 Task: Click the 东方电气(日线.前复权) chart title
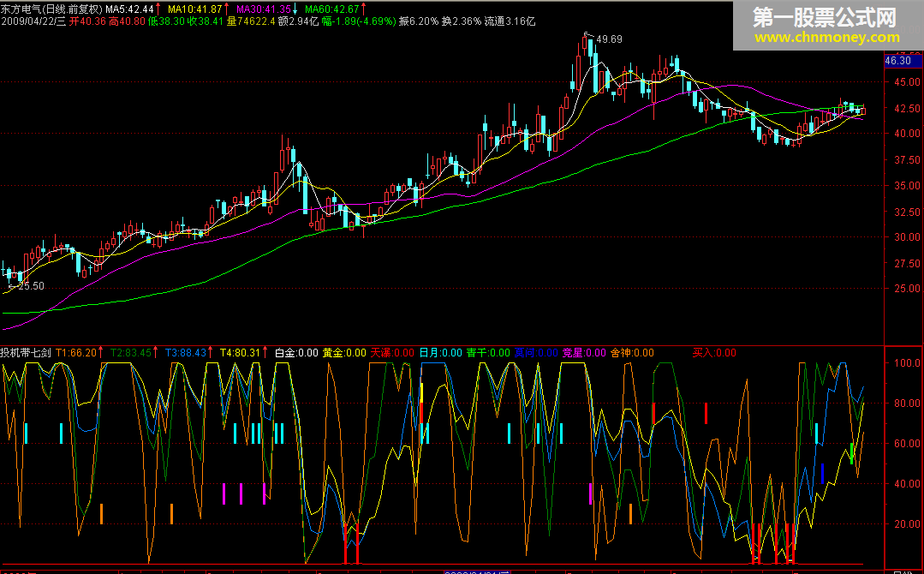point(52,9)
